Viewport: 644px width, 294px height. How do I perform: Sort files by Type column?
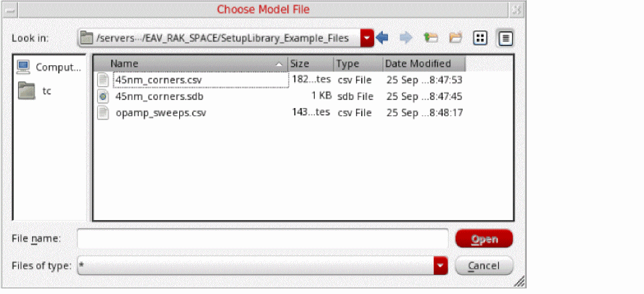359,63
